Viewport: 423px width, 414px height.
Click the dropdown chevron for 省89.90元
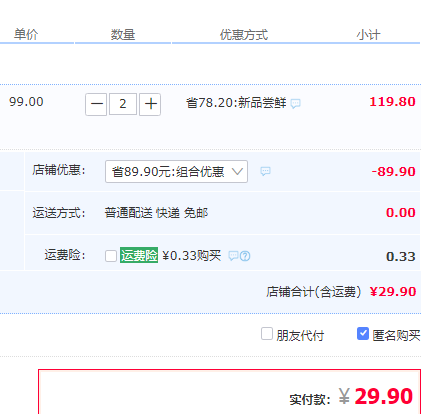pyautogui.click(x=237, y=172)
